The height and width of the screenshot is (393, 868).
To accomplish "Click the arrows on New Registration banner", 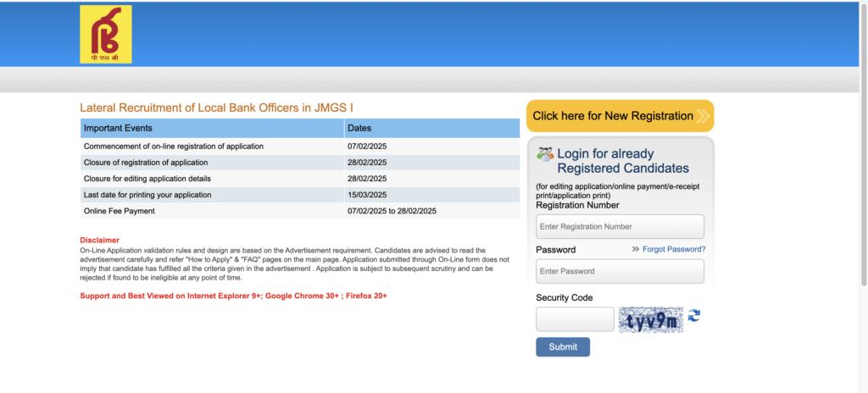I will 703,116.
